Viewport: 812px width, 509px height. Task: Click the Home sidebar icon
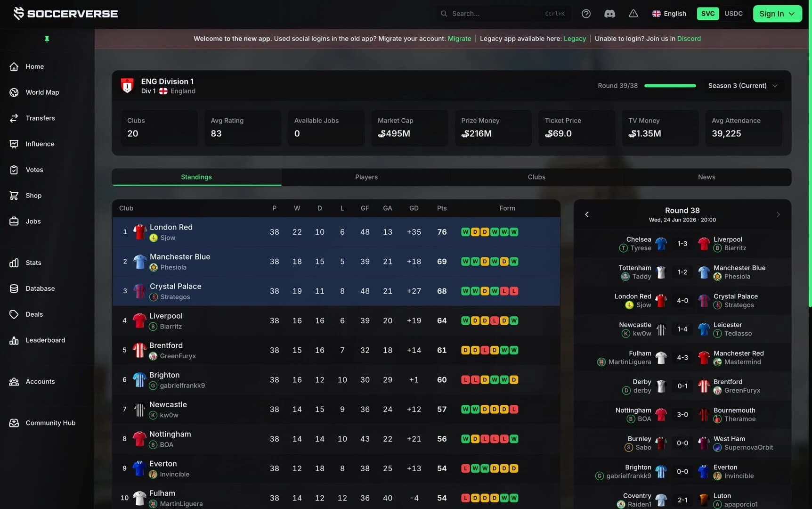pos(14,66)
